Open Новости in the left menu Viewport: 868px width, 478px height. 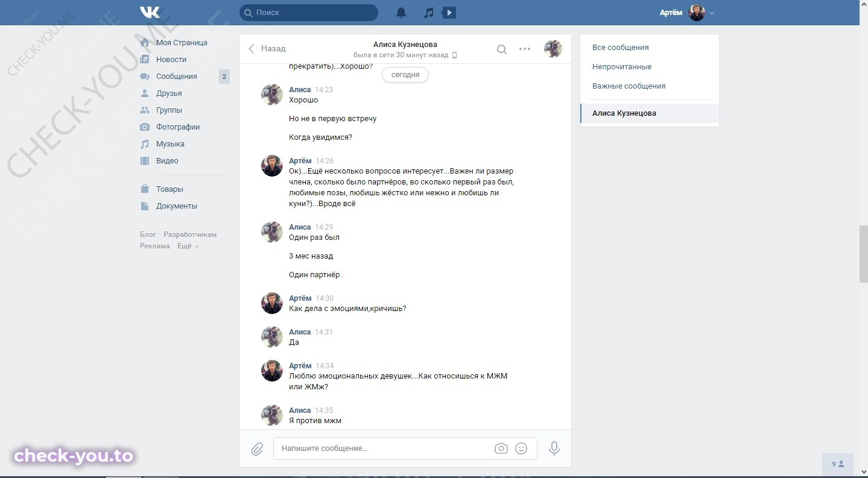coord(171,60)
